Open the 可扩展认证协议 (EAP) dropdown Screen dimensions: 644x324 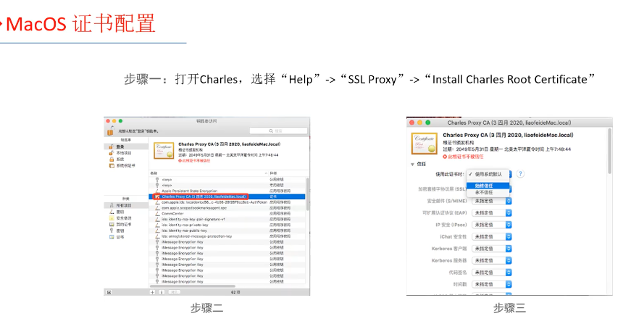492,213
